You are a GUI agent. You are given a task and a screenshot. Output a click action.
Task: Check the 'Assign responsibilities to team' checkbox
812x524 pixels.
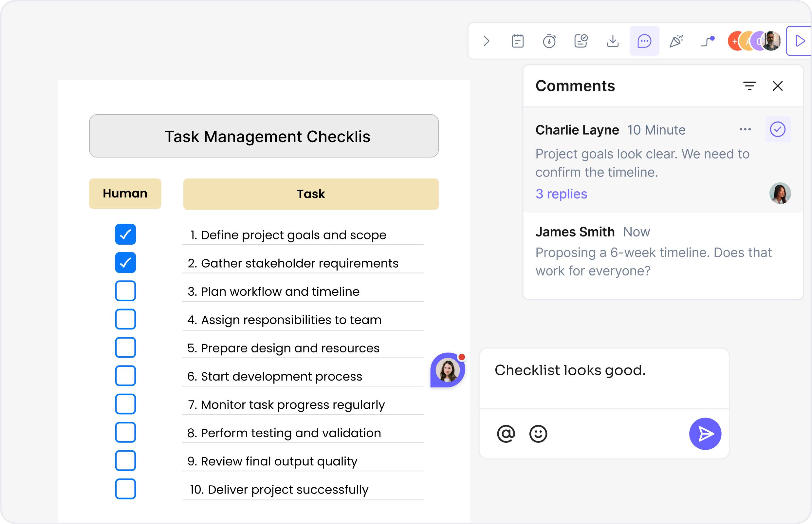click(x=125, y=319)
